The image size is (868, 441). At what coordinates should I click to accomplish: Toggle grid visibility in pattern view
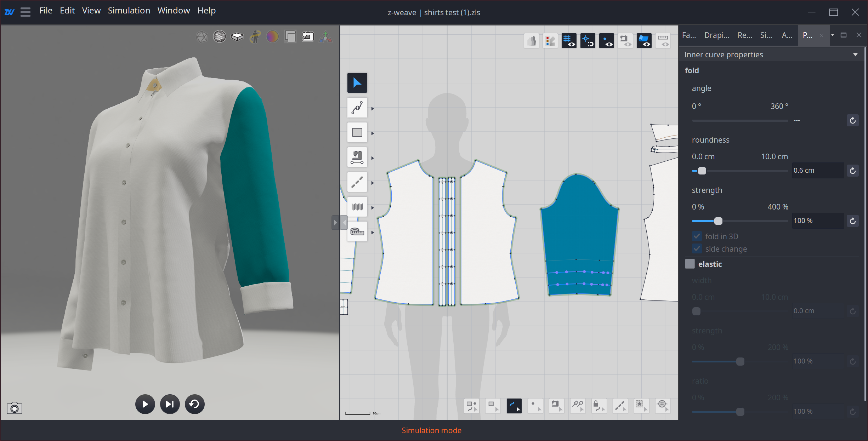pyautogui.click(x=569, y=41)
